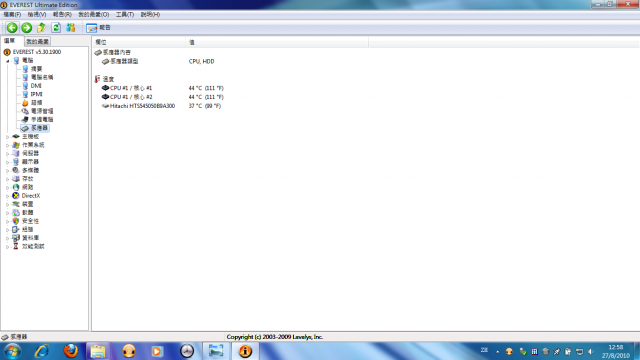
Task: Launch Internet Explorer from the taskbar
Action: [x=42, y=351]
